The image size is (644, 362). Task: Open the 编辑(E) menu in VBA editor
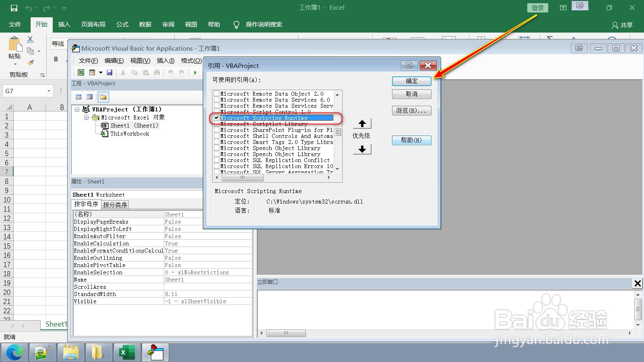pos(114,60)
